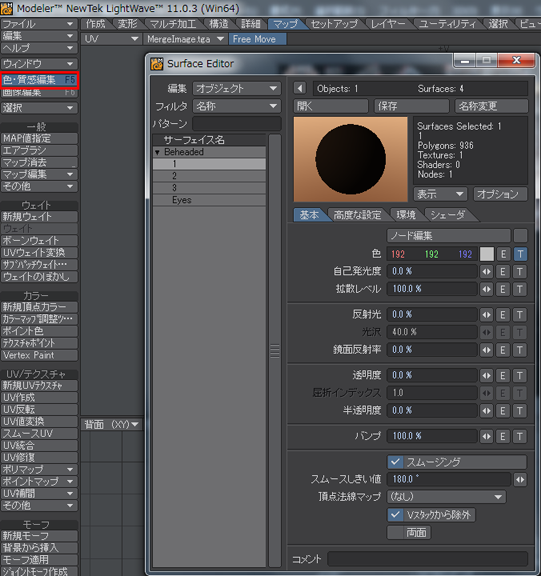Click envelope E button for バンプ
Viewport: 541px width, 576px height.
click(x=503, y=436)
